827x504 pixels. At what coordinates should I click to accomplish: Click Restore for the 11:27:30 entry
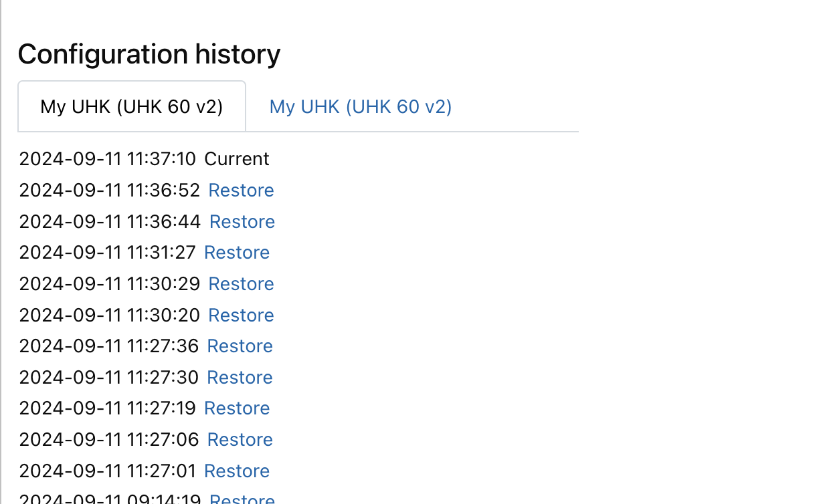[x=240, y=378]
